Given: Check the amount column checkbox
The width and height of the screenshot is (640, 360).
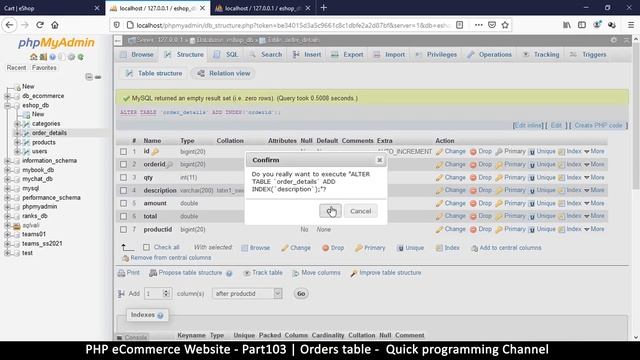Looking at the screenshot, I should (x=124, y=203).
